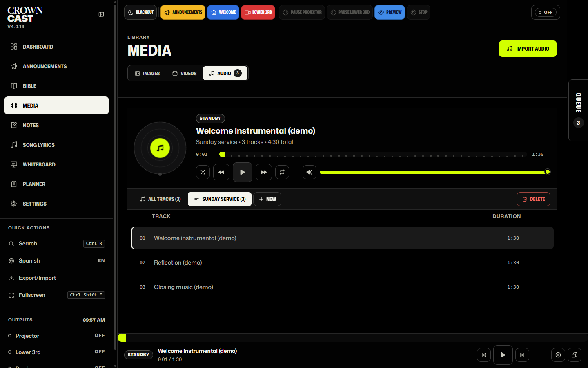Skip to previous track in bottom bar
This screenshot has height=368, width=588.
(484, 355)
